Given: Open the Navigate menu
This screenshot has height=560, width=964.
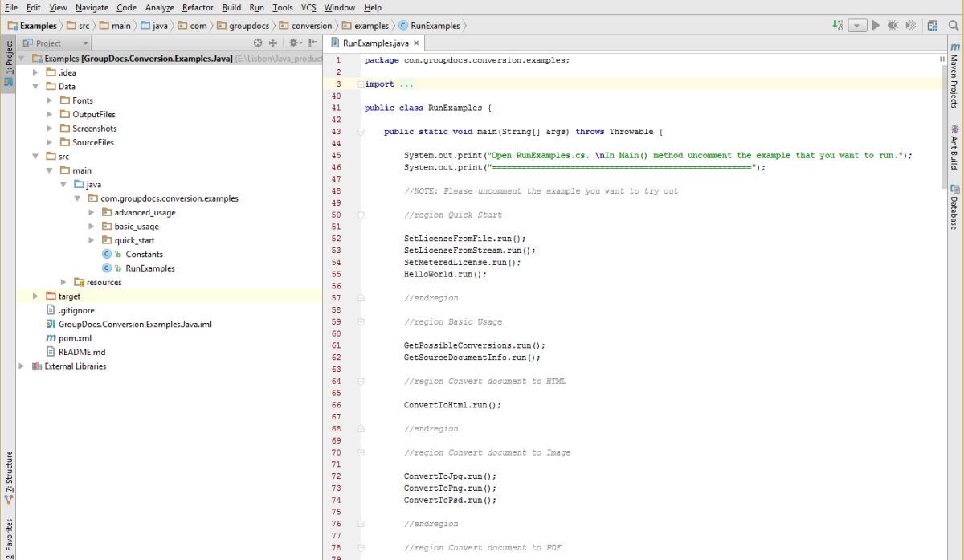Looking at the screenshot, I should pyautogui.click(x=92, y=7).
